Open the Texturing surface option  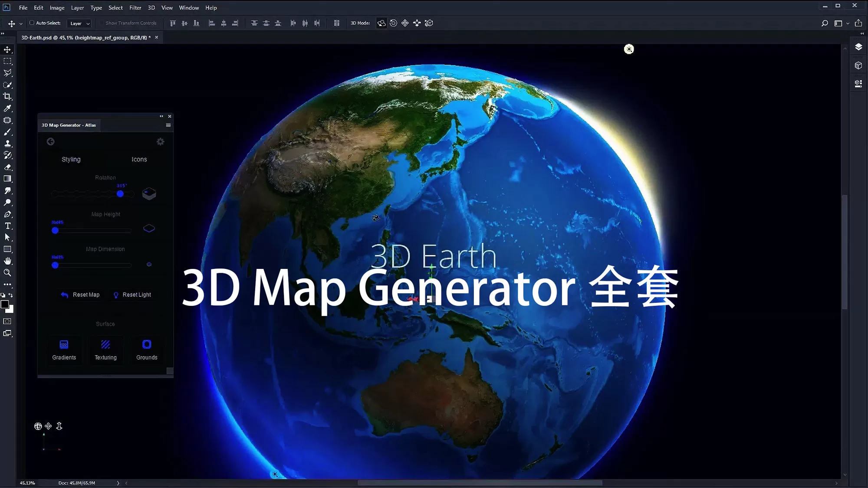[105, 350]
